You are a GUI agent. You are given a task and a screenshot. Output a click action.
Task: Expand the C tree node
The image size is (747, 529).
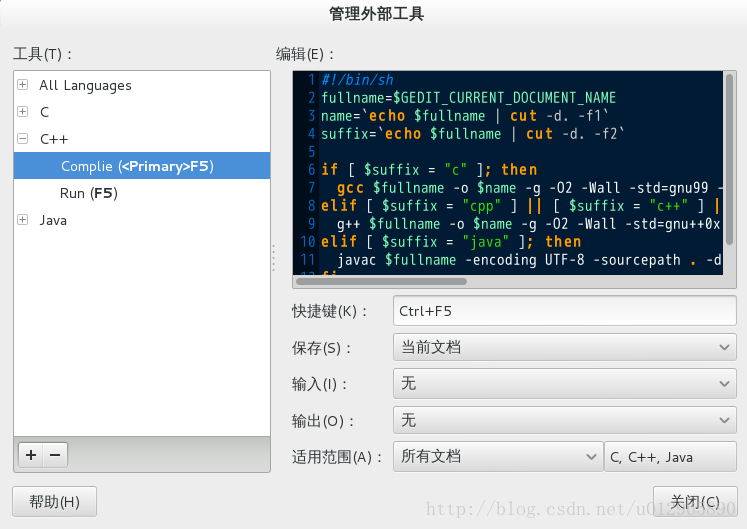pyautogui.click(x=22, y=112)
